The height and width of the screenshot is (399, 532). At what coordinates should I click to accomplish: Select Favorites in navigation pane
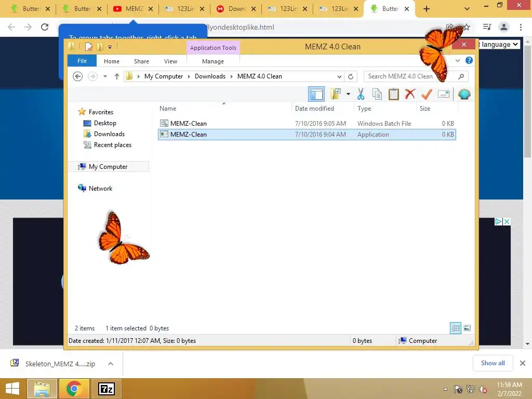tap(101, 112)
